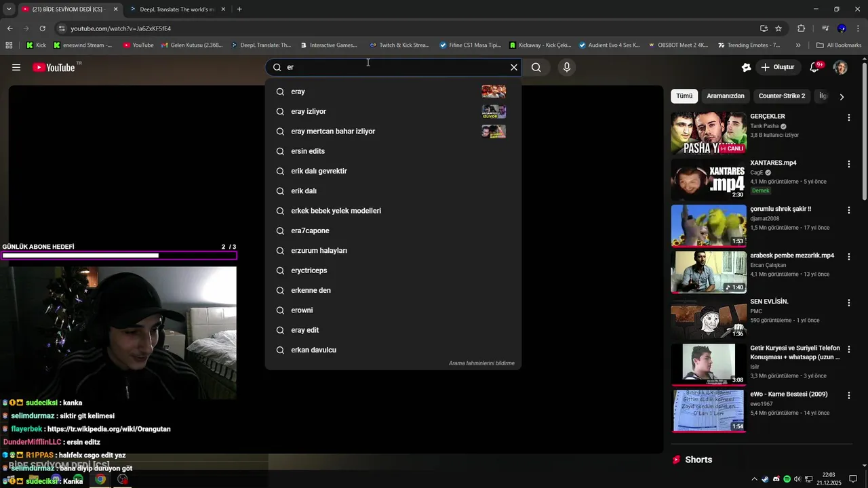Switch to the DeepL Translate tab
The width and height of the screenshot is (868, 488).
tap(178, 9)
